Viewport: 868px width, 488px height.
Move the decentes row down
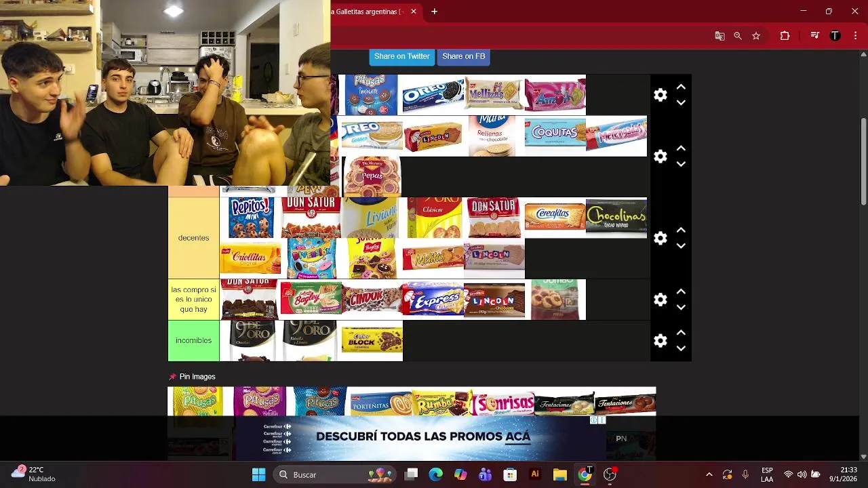tap(681, 246)
